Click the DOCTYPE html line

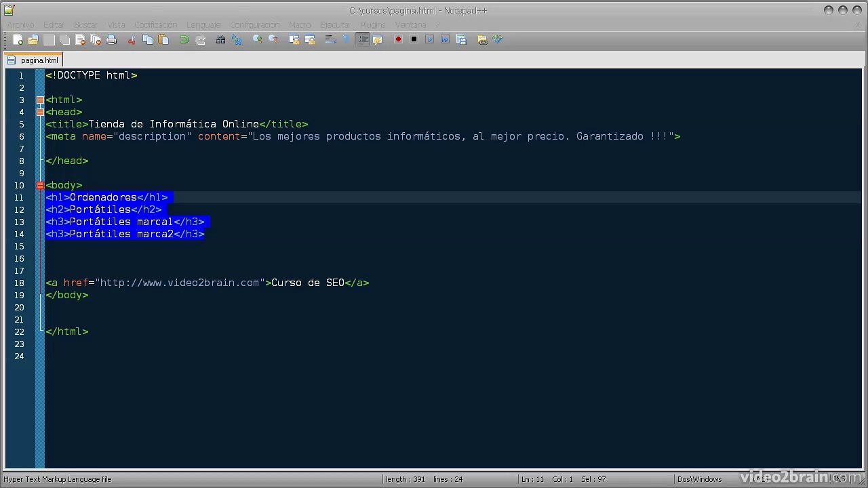pos(92,75)
